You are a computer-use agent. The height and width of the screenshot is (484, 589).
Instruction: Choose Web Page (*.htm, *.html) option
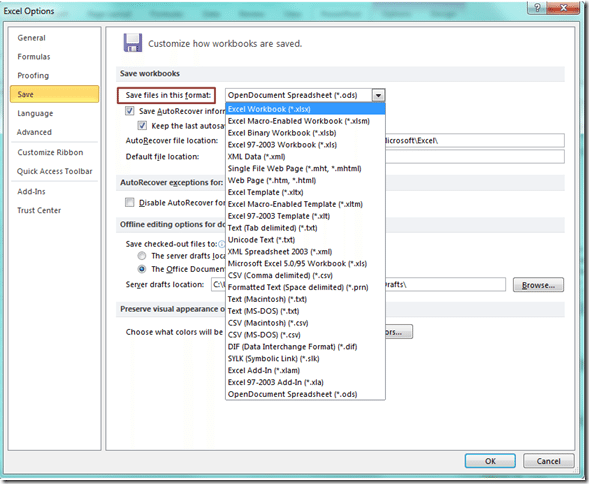pos(305,180)
